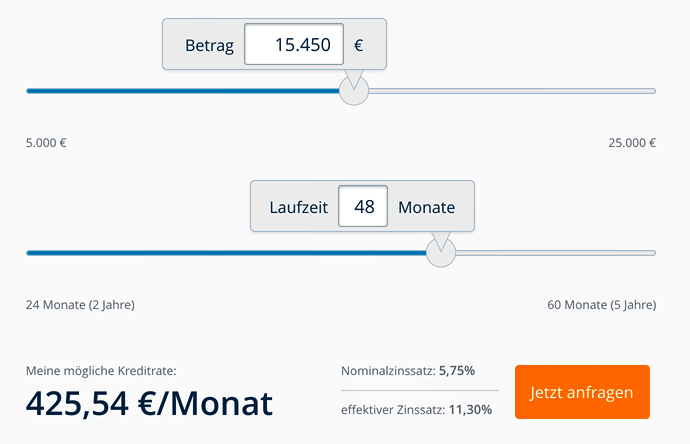Click the Nominalzinssatz 5,75% text

tap(408, 371)
